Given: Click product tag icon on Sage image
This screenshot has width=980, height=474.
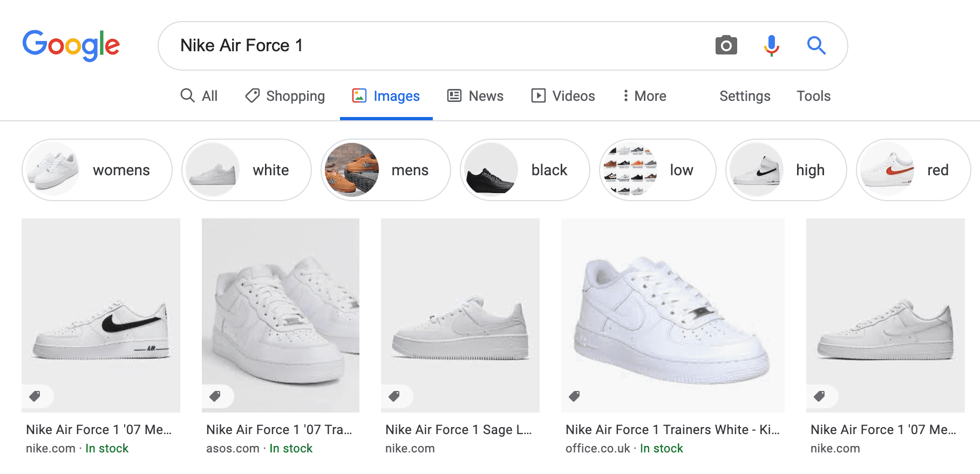Looking at the screenshot, I should 394,396.
